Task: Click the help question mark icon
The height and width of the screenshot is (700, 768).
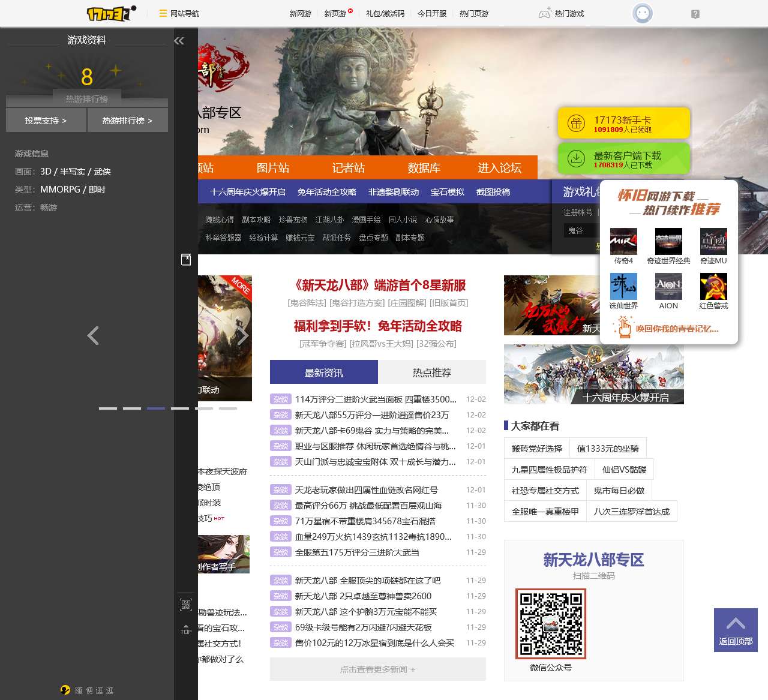Action: (x=695, y=14)
